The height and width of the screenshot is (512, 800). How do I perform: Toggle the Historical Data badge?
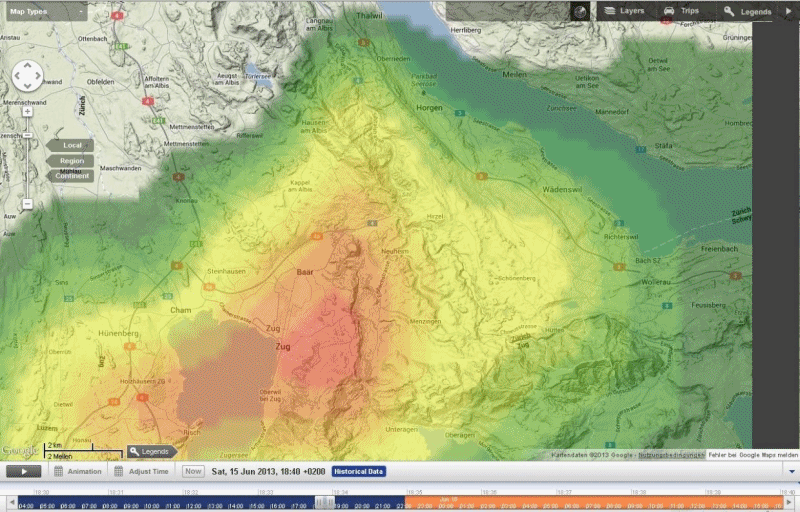click(358, 471)
